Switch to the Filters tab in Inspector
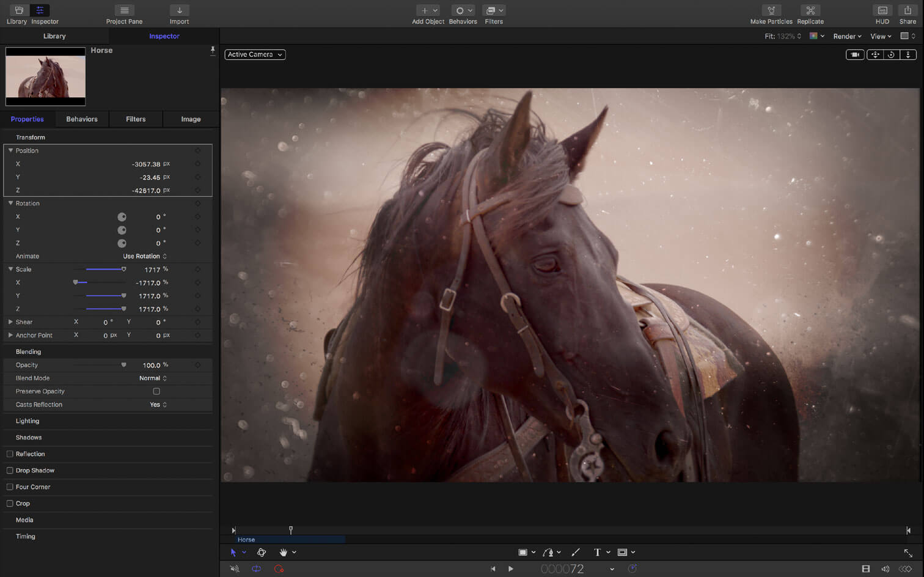 click(136, 119)
